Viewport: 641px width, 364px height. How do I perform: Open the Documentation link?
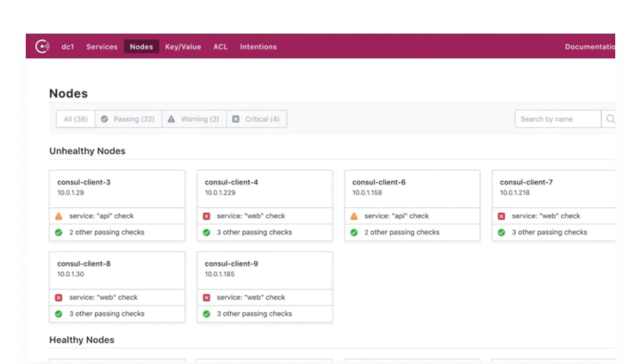(x=590, y=47)
